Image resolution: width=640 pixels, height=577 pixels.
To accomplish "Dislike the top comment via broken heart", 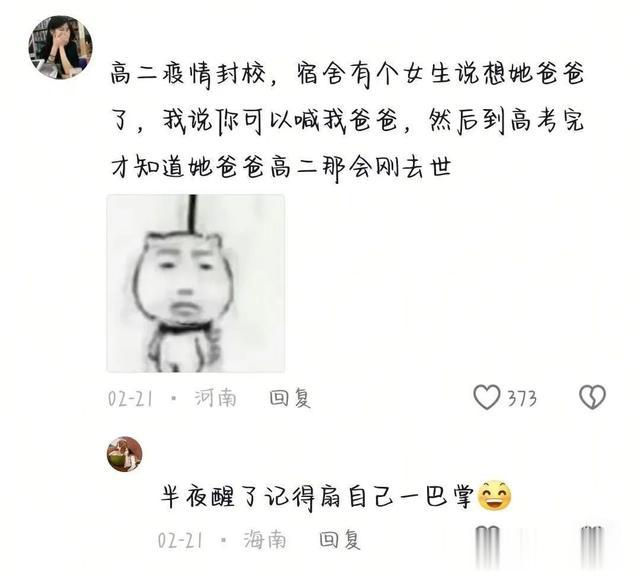I will pyautogui.click(x=592, y=397).
